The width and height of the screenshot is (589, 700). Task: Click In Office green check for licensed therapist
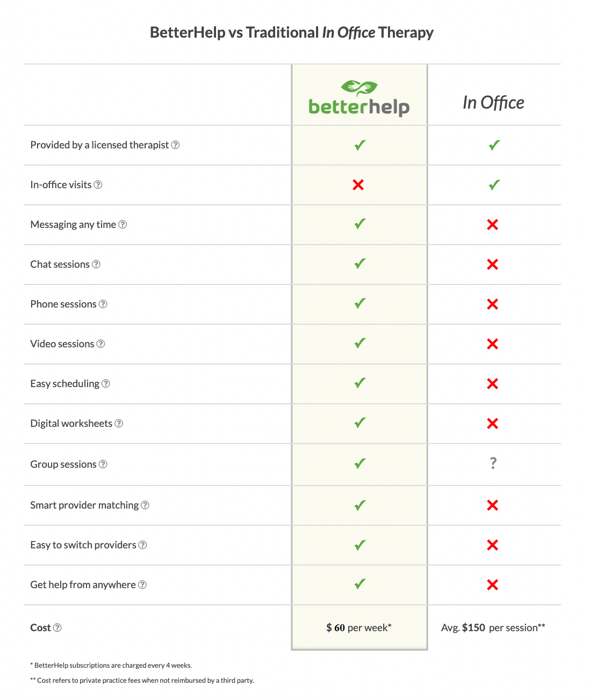coord(494,145)
